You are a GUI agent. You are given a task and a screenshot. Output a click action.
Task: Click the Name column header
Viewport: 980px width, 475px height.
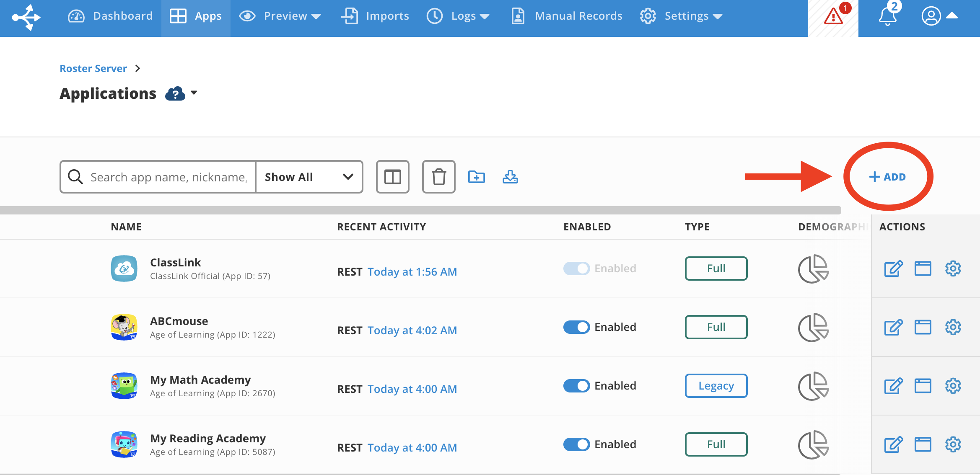click(126, 227)
